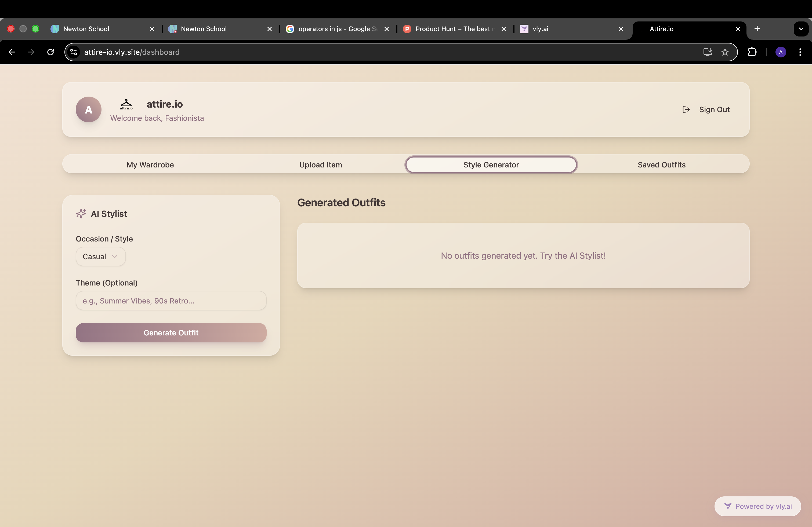
Task: Open the Casual occasion dropdown
Action: point(100,256)
